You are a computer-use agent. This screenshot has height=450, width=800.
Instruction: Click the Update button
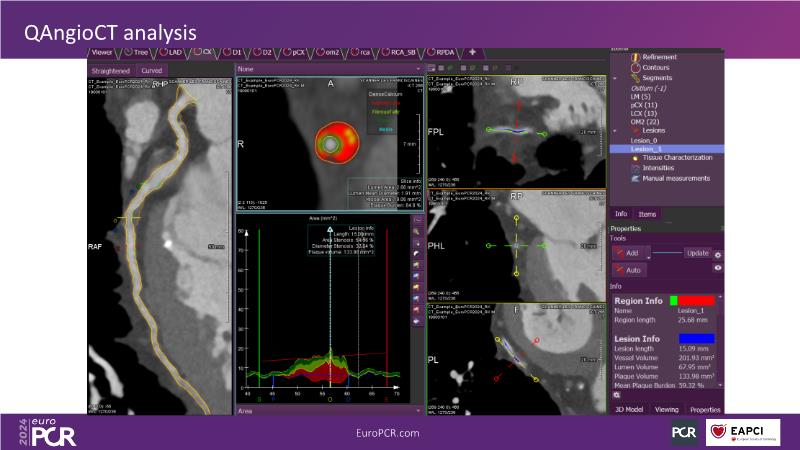click(696, 253)
